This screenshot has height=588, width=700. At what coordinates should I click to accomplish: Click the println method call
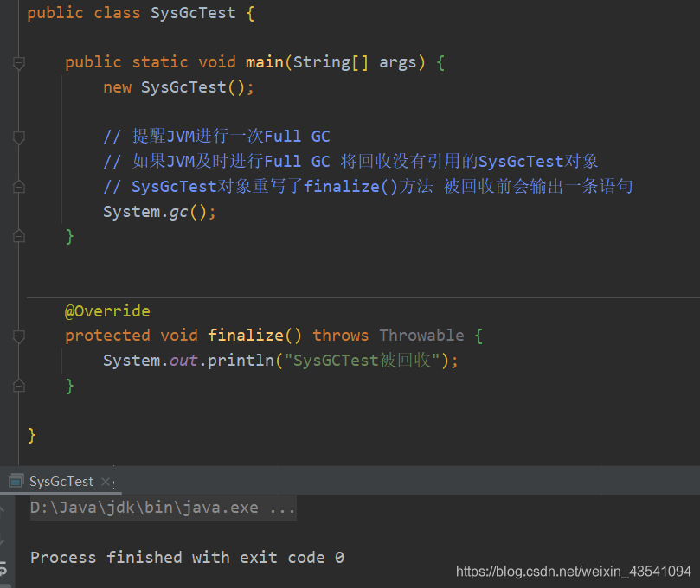[241, 360]
